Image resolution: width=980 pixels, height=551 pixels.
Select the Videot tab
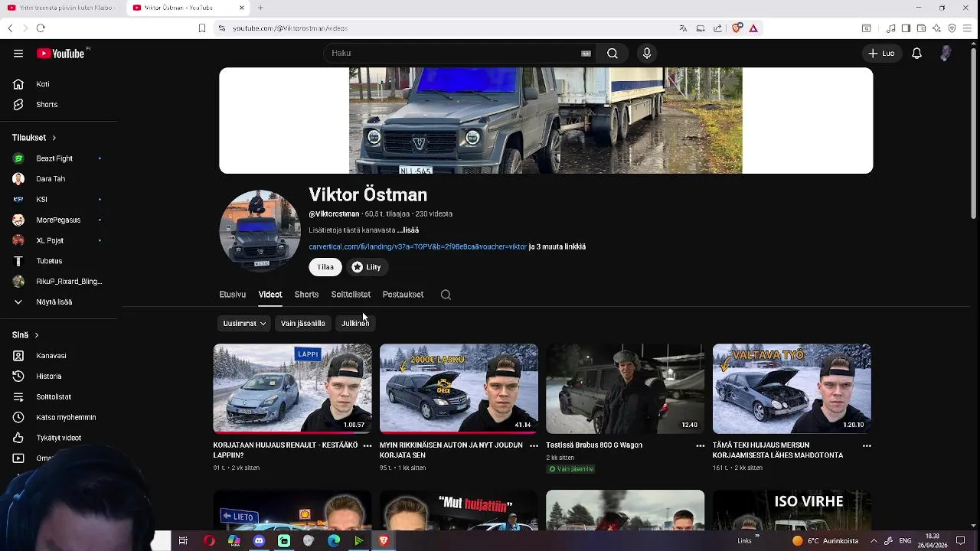pyautogui.click(x=270, y=295)
